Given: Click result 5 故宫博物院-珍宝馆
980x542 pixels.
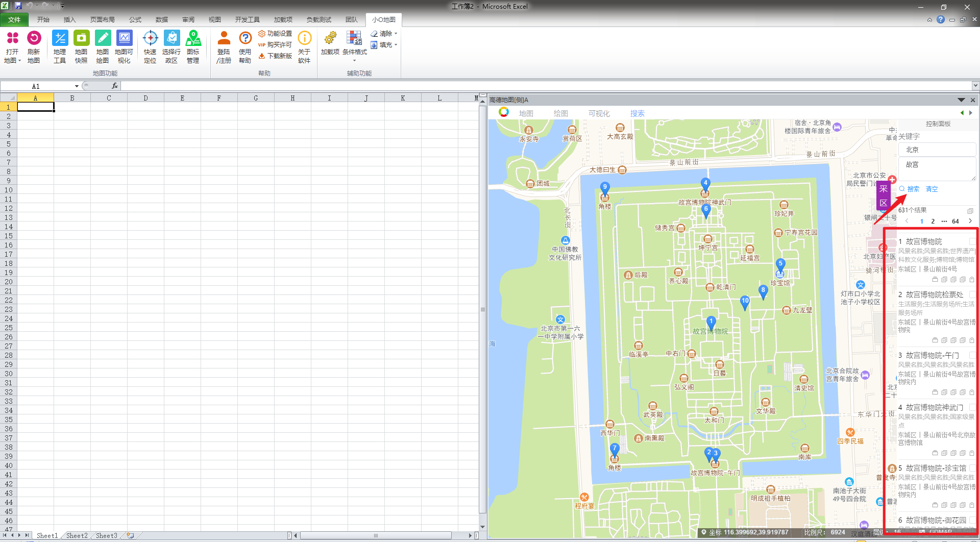Looking at the screenshot, I should [935, 468].
